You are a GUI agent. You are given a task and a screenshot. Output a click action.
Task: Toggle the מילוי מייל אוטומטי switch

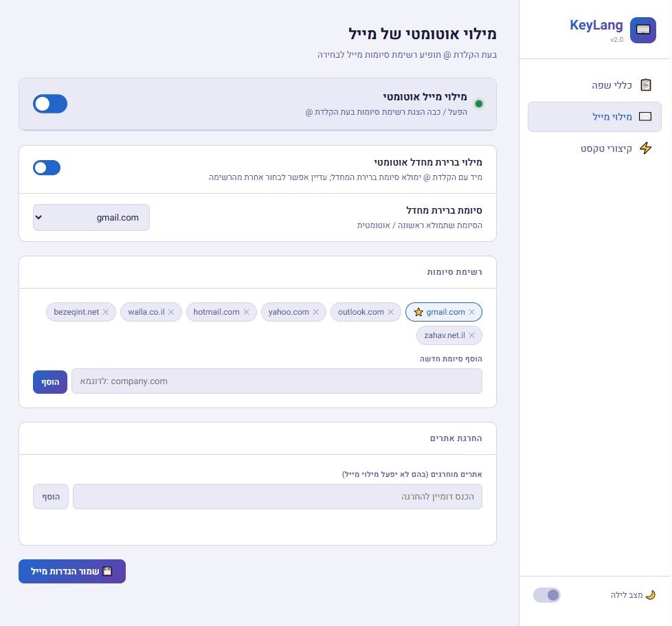click(x=50, y=104)
